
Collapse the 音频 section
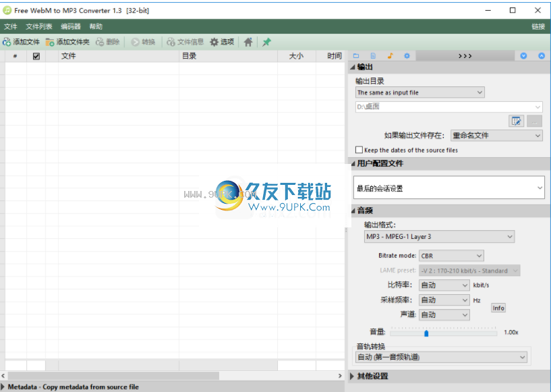point(353,211)
